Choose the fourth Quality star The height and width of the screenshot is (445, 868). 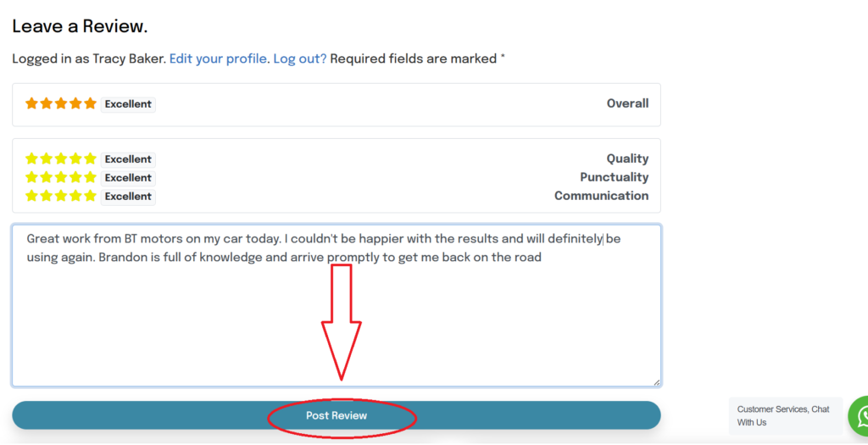pos(75,159)
